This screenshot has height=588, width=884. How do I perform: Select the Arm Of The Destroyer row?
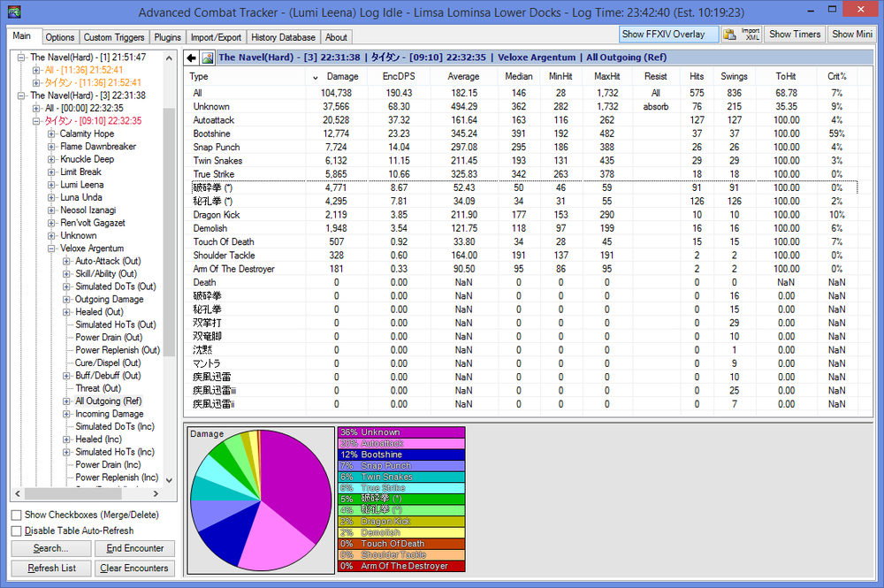tap(524, 269)
